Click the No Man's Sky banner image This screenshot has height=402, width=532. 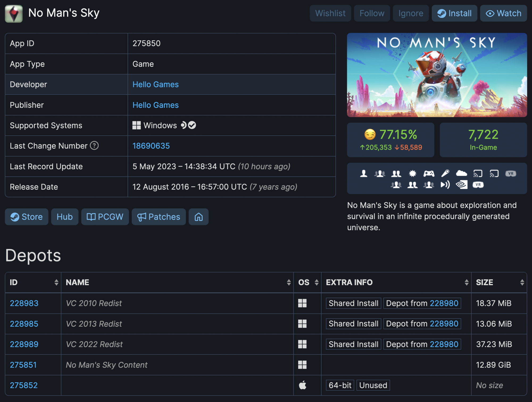[437, 75]
